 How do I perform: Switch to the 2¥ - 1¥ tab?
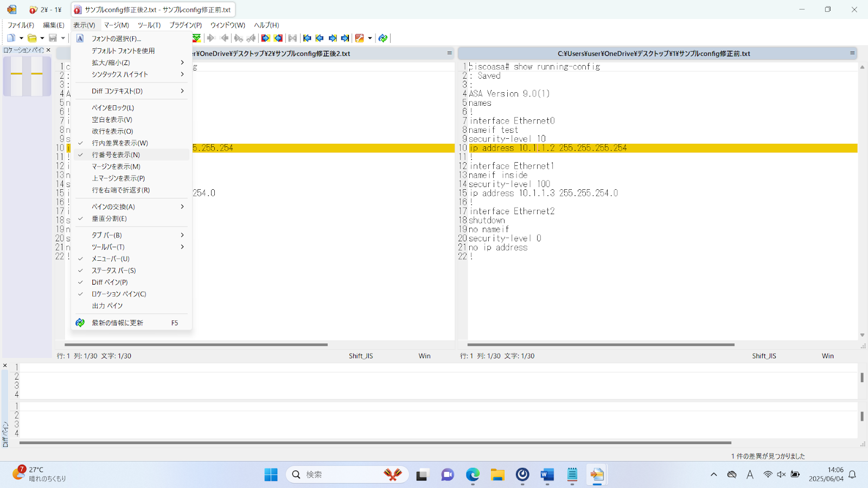pyautogui.click(x=46, y=10)
